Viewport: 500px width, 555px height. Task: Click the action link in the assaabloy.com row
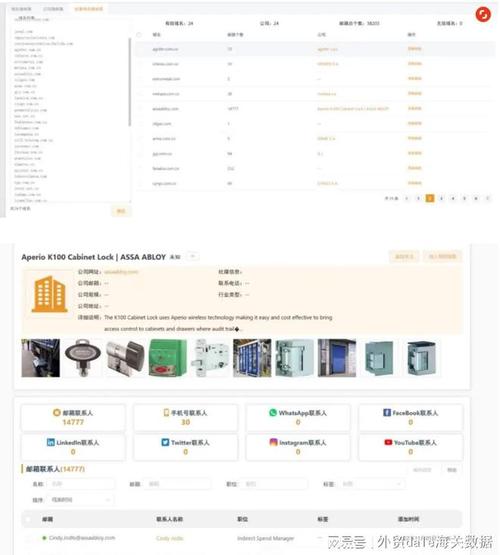[x=415, y=108]
